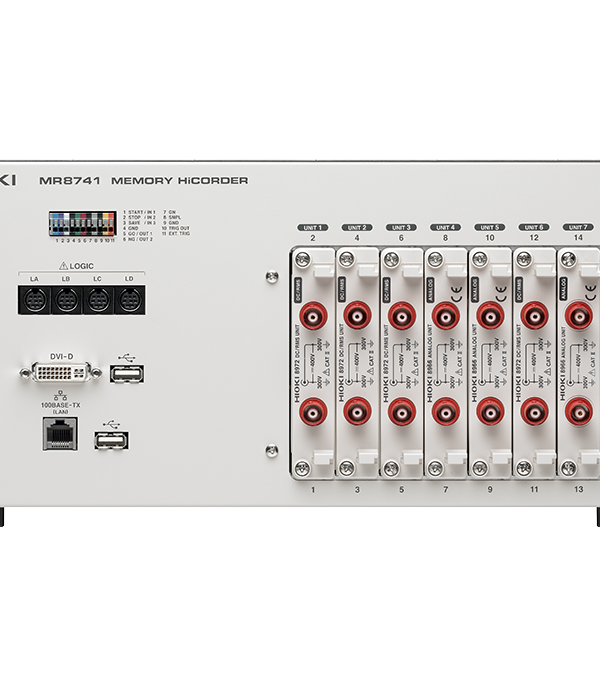Image resolution: width=600 pixels, height=694 pixels.
Task: Click the bottom mounting screw of Unit 1 module
Action: pos(302,467)
